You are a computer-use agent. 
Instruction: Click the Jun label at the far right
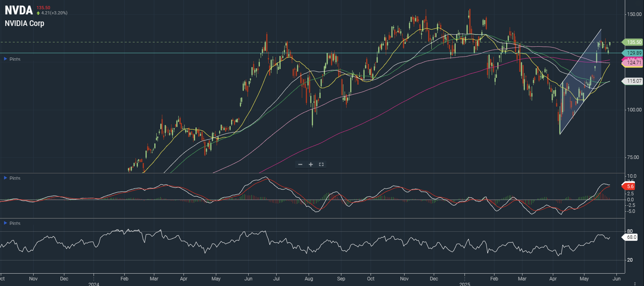[x=617, y=278]
